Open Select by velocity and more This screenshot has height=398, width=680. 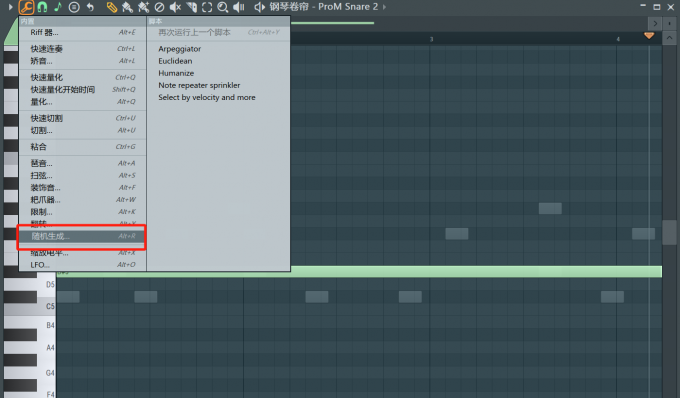click(x=207, y=98)
